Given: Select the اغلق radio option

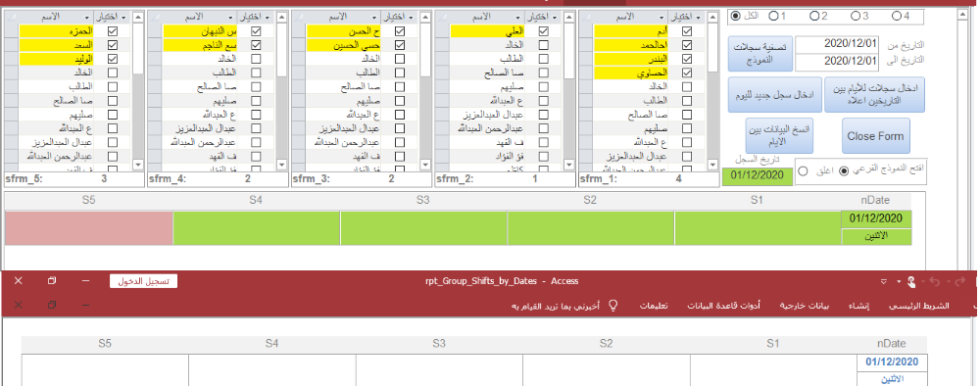Looking at the screenshot, I should pyautogui.click(x=804, y=170).
